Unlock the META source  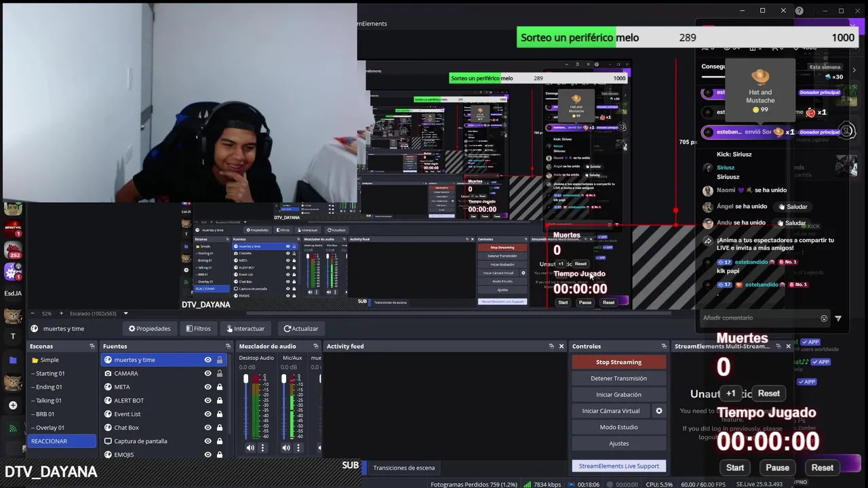tap(220, 387)
